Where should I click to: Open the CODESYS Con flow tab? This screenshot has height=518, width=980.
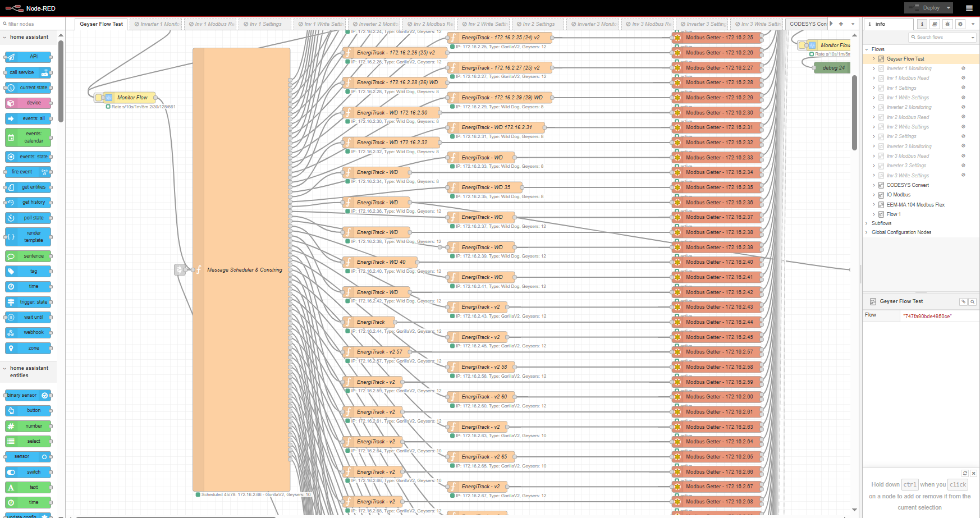pyautogui.click(x=808, y=24)
